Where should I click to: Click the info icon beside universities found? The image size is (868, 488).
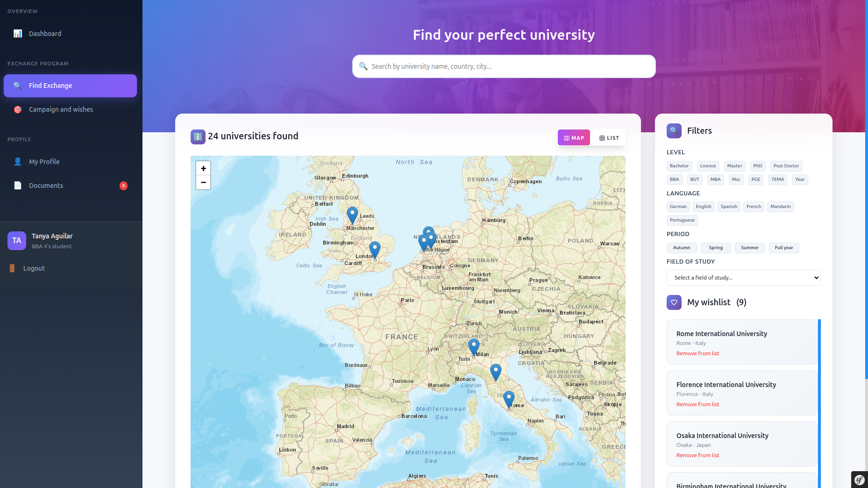[x=198, y=137]
